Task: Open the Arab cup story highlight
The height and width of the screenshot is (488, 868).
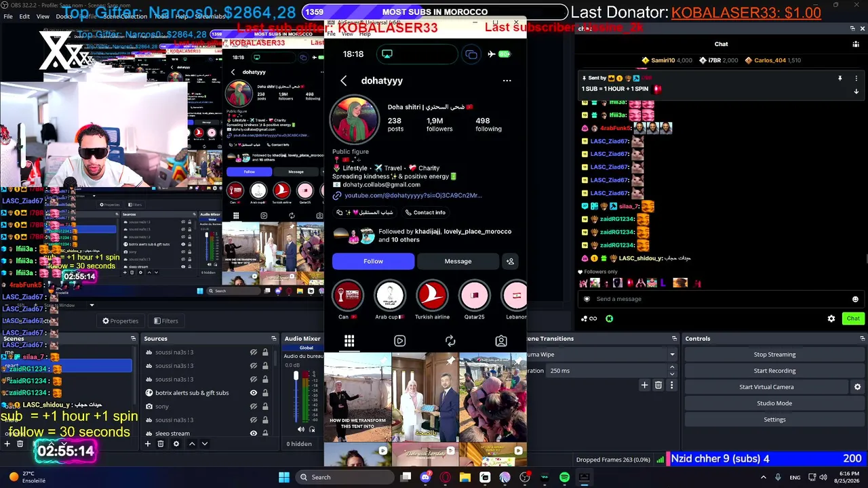Action: 390,296
